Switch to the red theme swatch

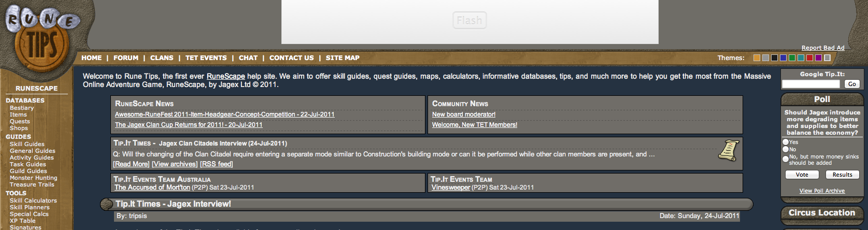point(809,58)
